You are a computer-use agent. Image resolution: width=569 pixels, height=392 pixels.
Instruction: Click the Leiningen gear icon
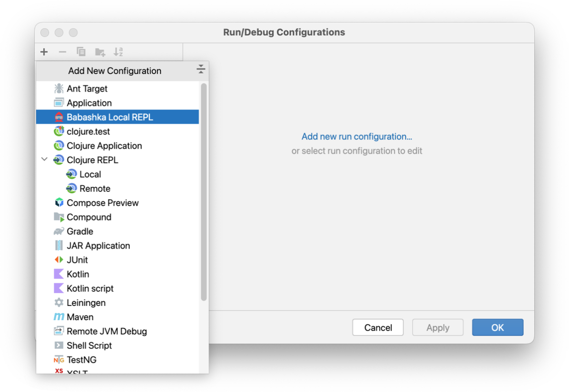59,303
